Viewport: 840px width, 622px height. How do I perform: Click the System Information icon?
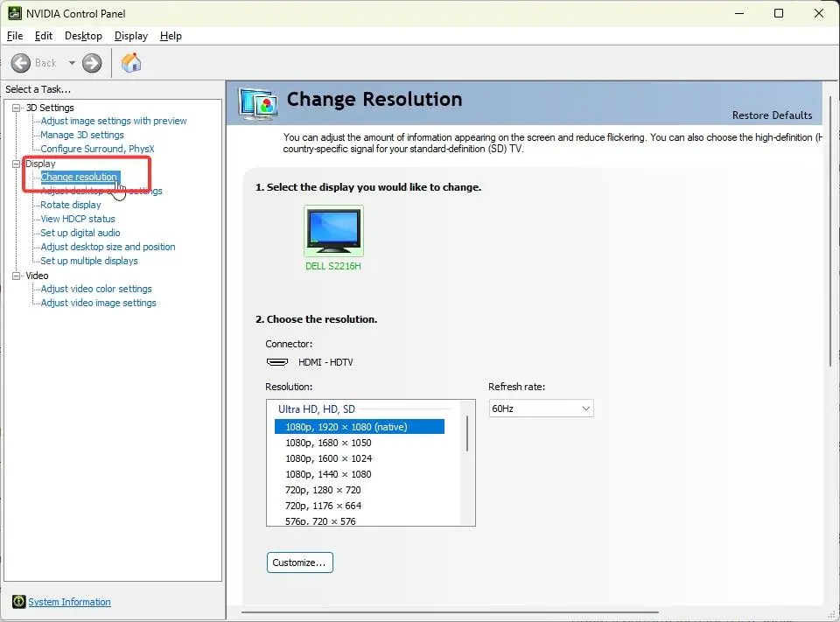click(18, 602)
